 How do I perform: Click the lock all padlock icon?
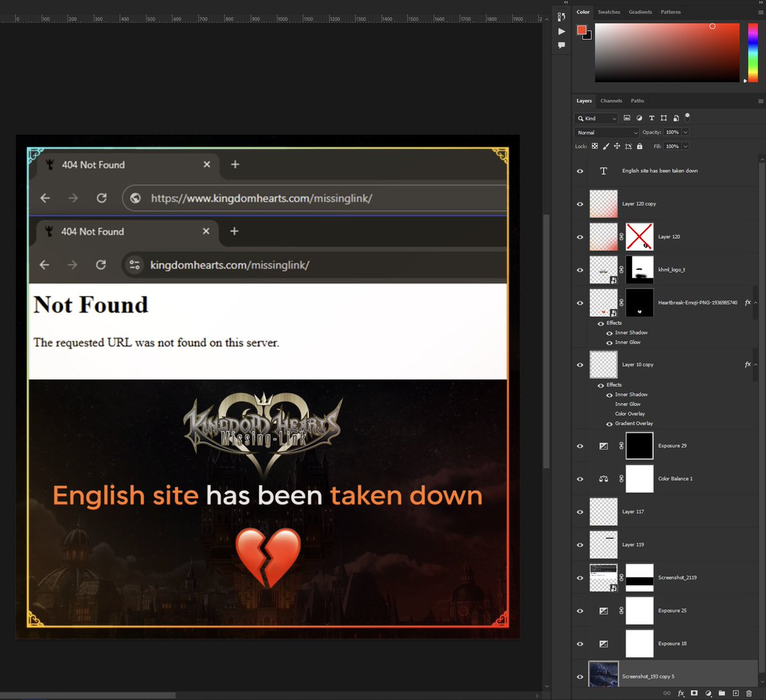640,146
